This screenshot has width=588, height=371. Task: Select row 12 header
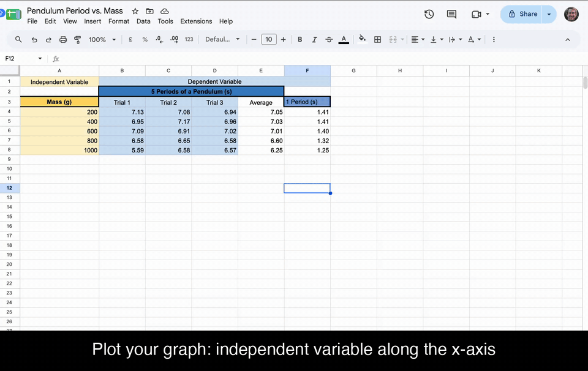coord(9,188)
